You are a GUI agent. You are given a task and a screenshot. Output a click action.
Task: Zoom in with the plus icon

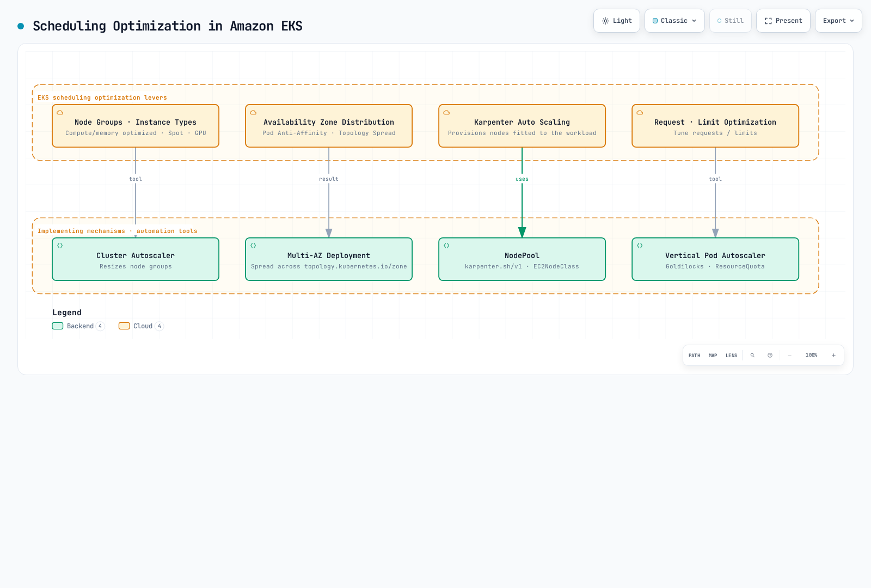833,355
